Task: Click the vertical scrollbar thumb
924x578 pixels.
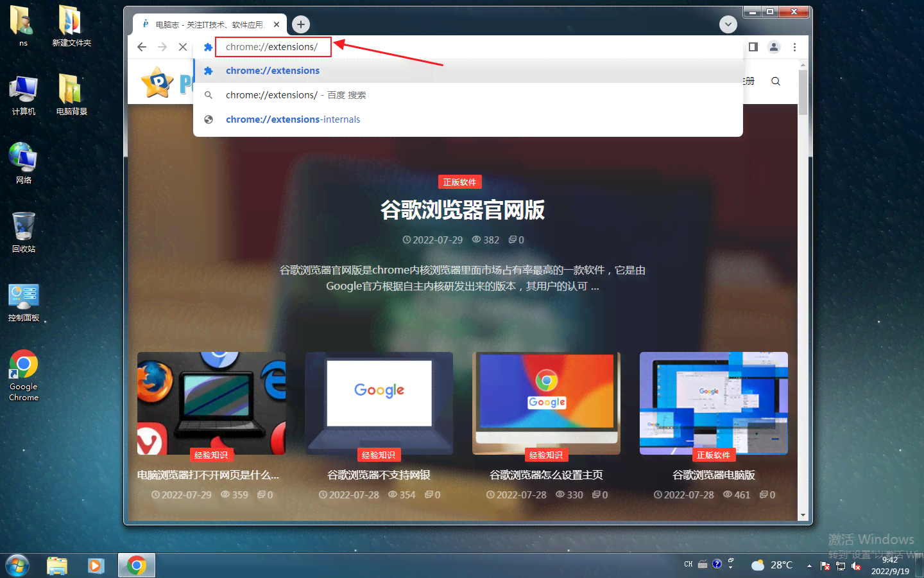Action: [x=803, y=92]
